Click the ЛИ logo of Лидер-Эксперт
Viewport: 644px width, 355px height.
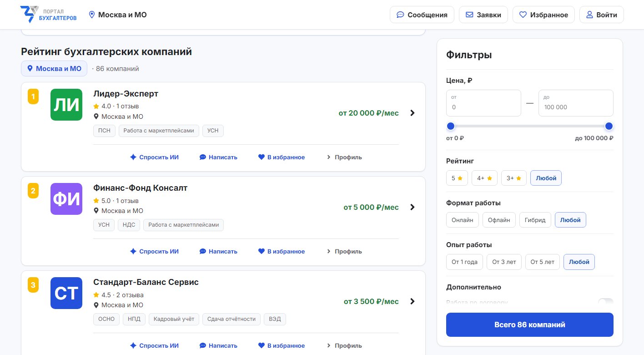pos(66,105)
